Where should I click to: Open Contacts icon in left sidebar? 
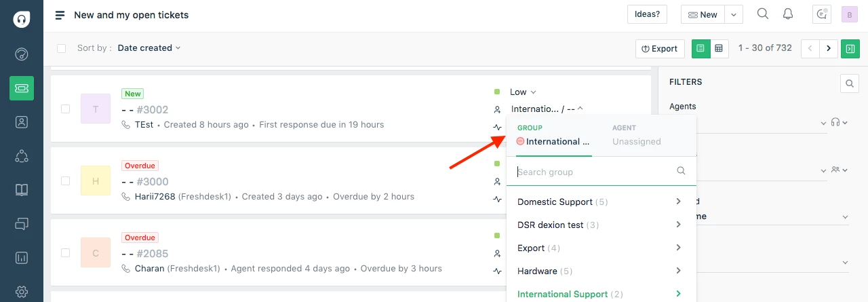22,122
